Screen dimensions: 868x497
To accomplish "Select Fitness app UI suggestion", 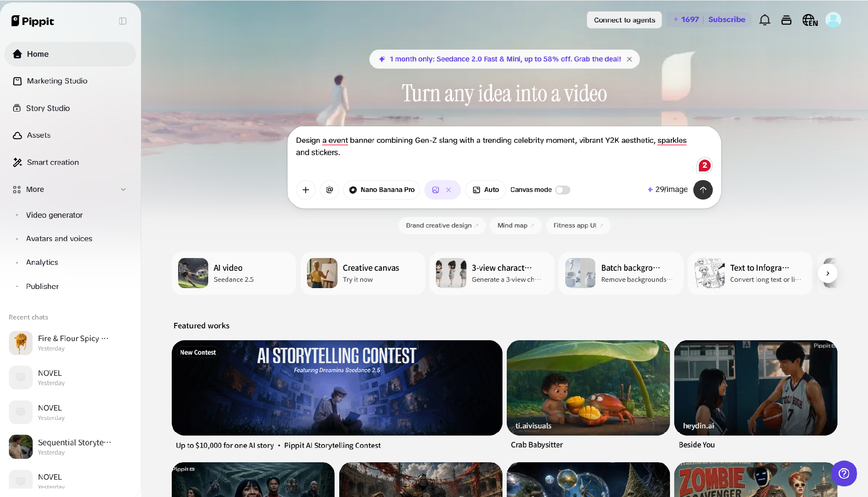I will pyautogui.click(x=578, y=225).
